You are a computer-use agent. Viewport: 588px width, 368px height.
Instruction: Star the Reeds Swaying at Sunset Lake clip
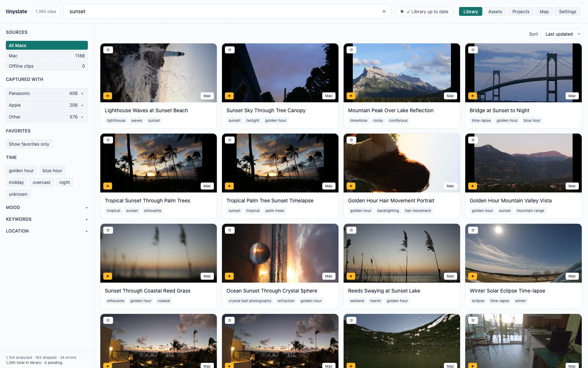pos(351,230)
